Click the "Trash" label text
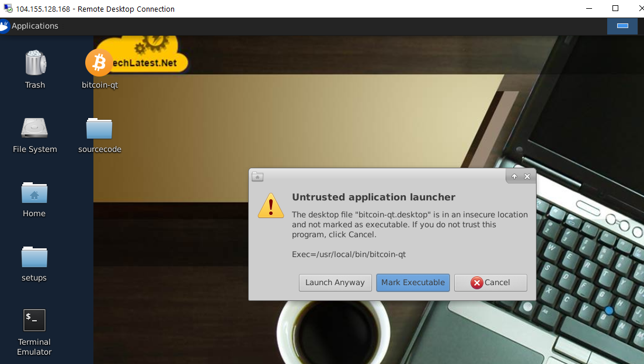 [x=35, y=85]
